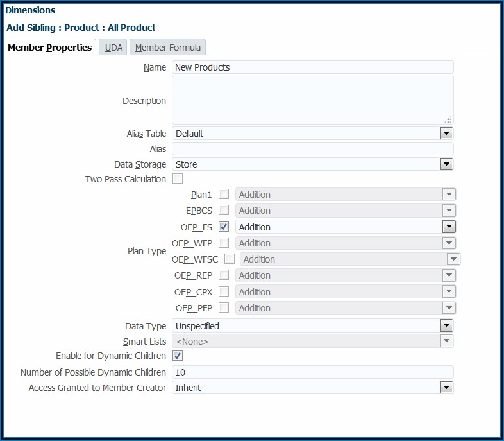The height and width of the screenshot is (441, 504).
Task: Tick the OEP_WFP checkbox
Action: [224, 243]
